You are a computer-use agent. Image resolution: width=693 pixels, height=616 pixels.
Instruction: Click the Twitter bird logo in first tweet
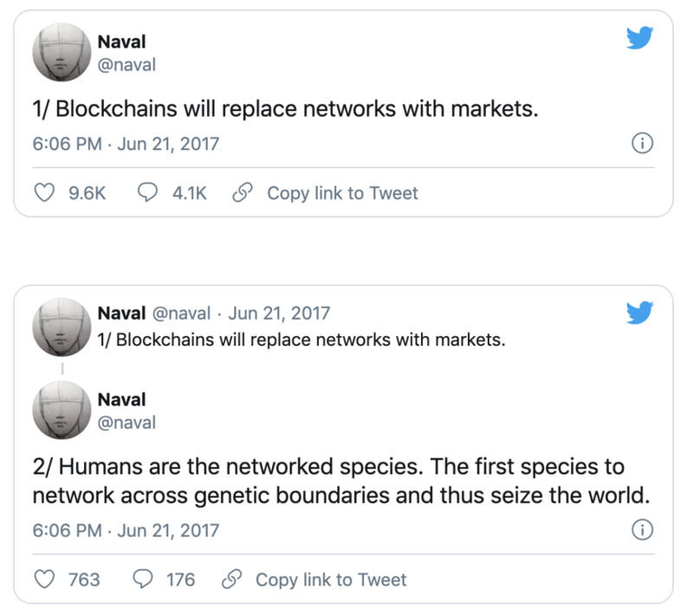(639, 39)
